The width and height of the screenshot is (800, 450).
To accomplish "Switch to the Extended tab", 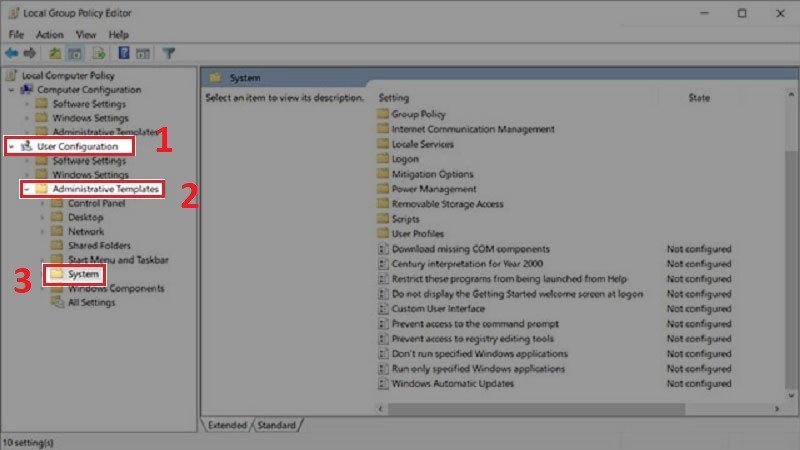I will tap(227, 424).
